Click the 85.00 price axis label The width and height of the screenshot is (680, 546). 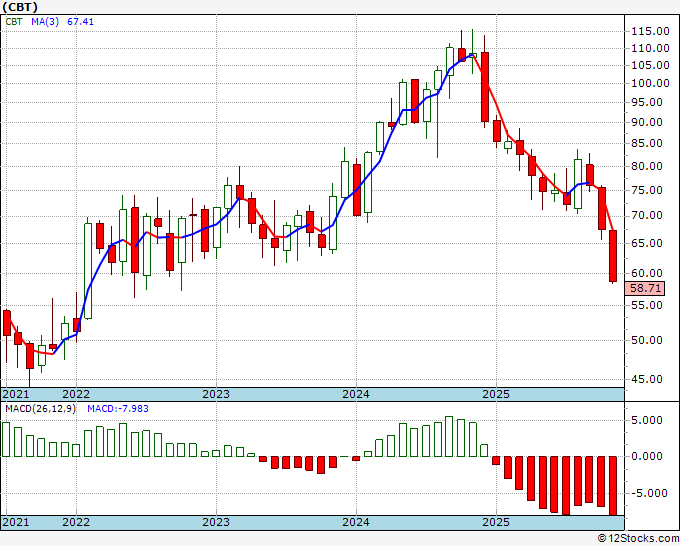pyautogui.click(x=647, y=144)
